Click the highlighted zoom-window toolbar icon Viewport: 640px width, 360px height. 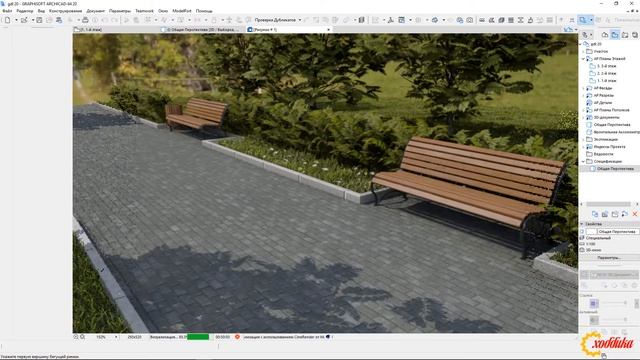tap(583, 20)
